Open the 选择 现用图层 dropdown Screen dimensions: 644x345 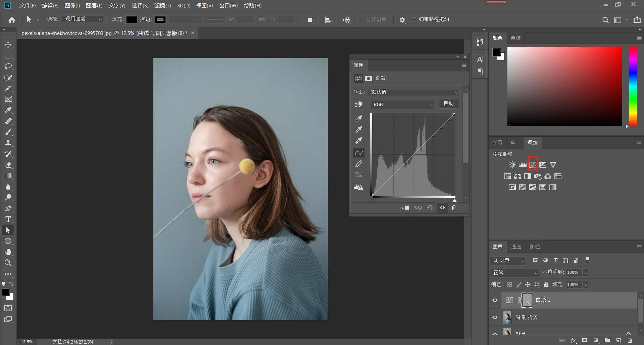tap(83, 19)
